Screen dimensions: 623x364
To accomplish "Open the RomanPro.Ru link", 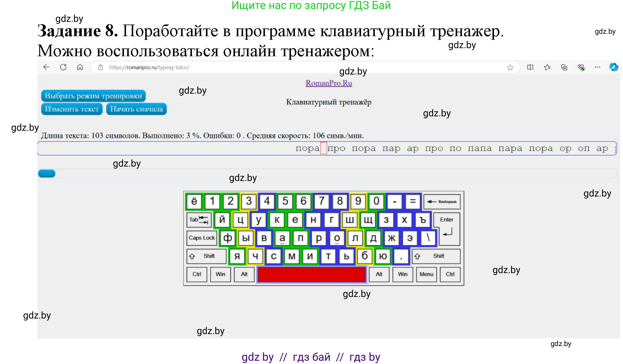I will pos(328,83).
